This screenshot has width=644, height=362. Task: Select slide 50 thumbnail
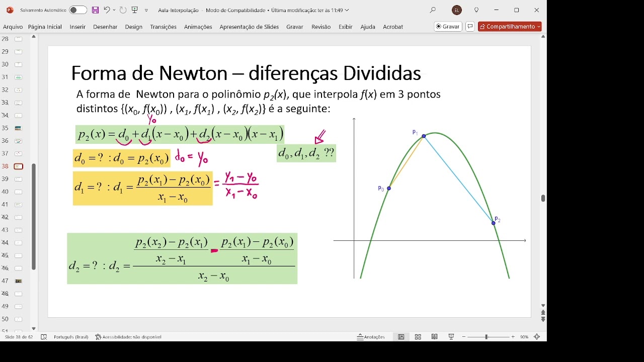click(19, 319)
